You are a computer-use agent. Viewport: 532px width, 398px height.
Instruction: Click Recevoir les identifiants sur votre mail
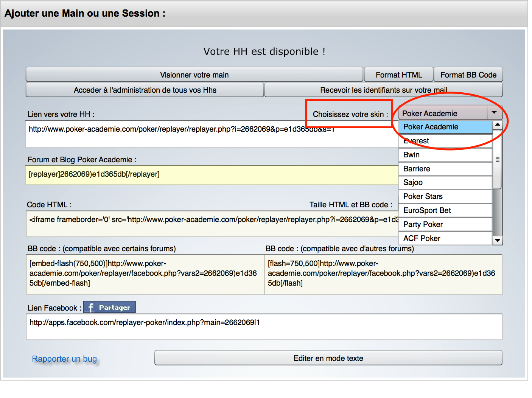tap(384, 90)
